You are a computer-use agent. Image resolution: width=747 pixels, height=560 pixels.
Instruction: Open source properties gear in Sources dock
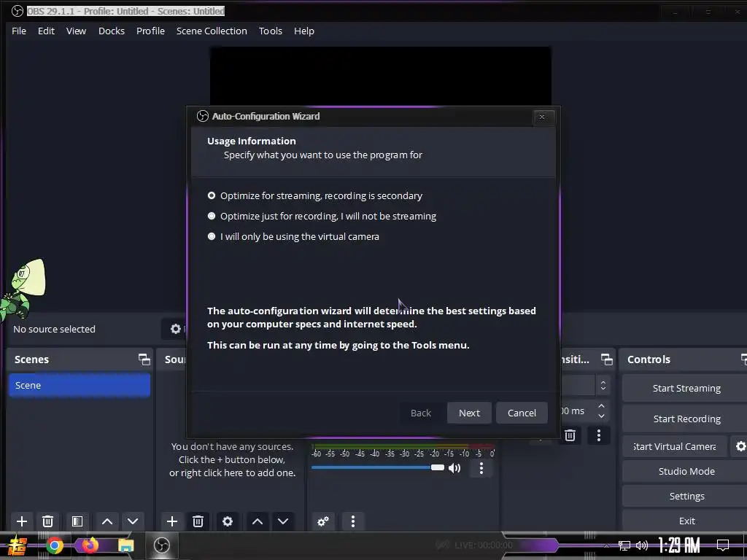point(228,521)
